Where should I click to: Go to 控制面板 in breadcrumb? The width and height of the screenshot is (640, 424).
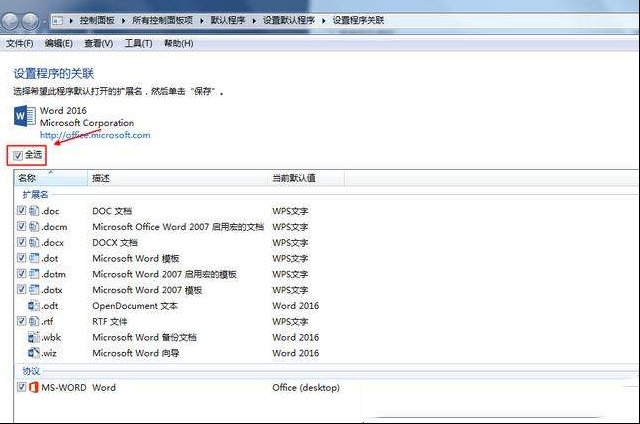pyautogui.click(x=97, y=20)
